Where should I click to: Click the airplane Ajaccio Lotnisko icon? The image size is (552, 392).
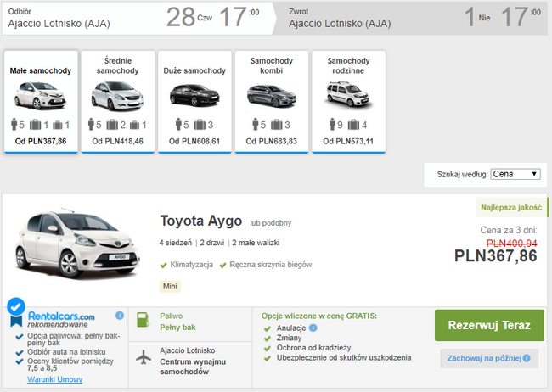(144, 357)
